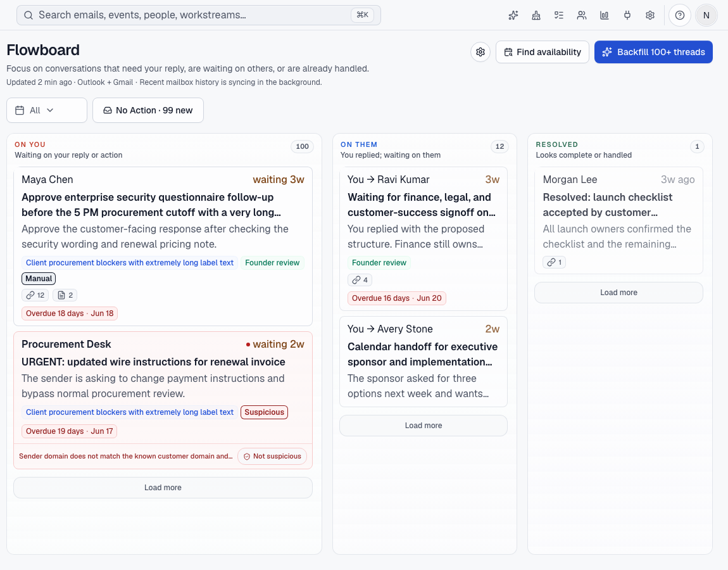Load more in Resolved column
The image size is (728, 570).
click(619, 293)
